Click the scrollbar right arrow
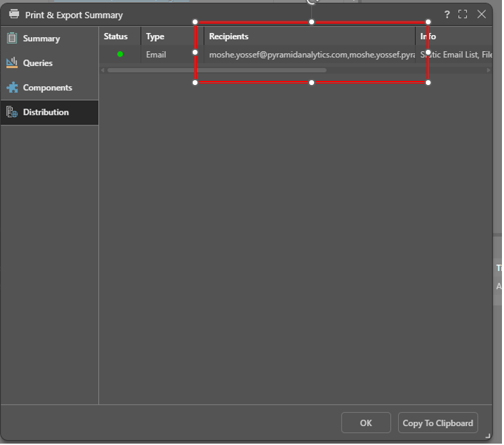This screenshot has height=445, width=504. coord(489,70)
